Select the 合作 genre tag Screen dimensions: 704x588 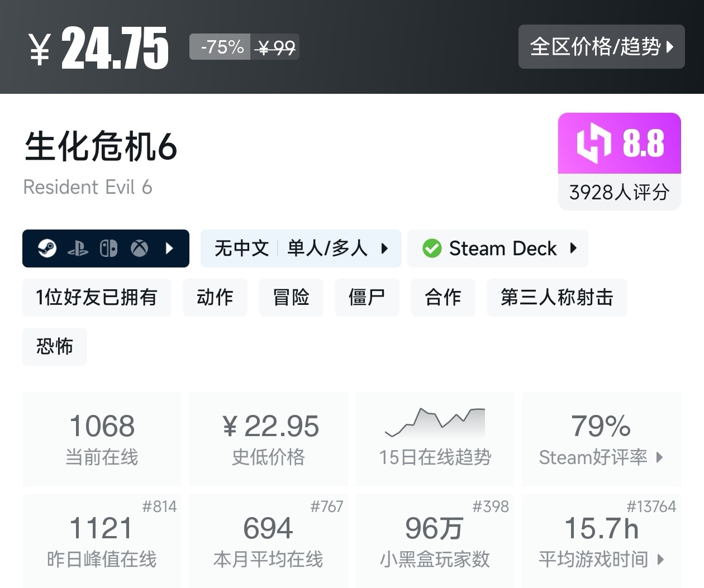coord(443,298)
